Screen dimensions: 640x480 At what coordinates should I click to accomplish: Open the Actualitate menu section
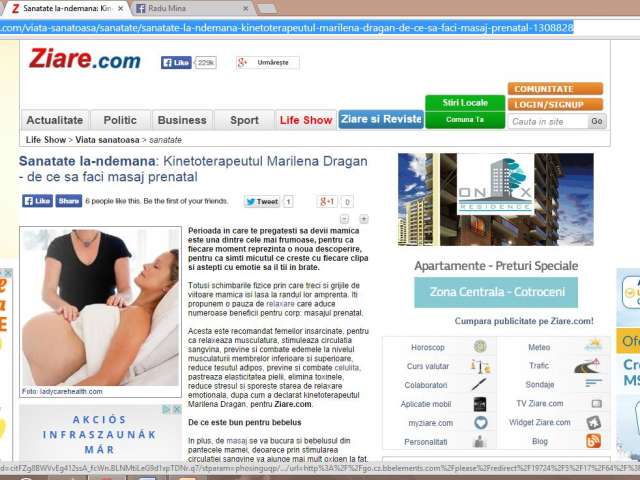coord(55,120)
